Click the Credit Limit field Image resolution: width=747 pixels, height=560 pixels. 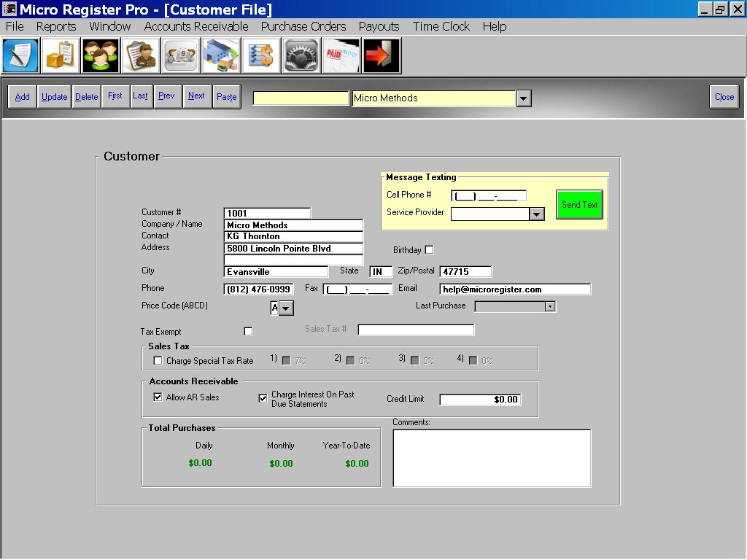click(x=480, y=400)
